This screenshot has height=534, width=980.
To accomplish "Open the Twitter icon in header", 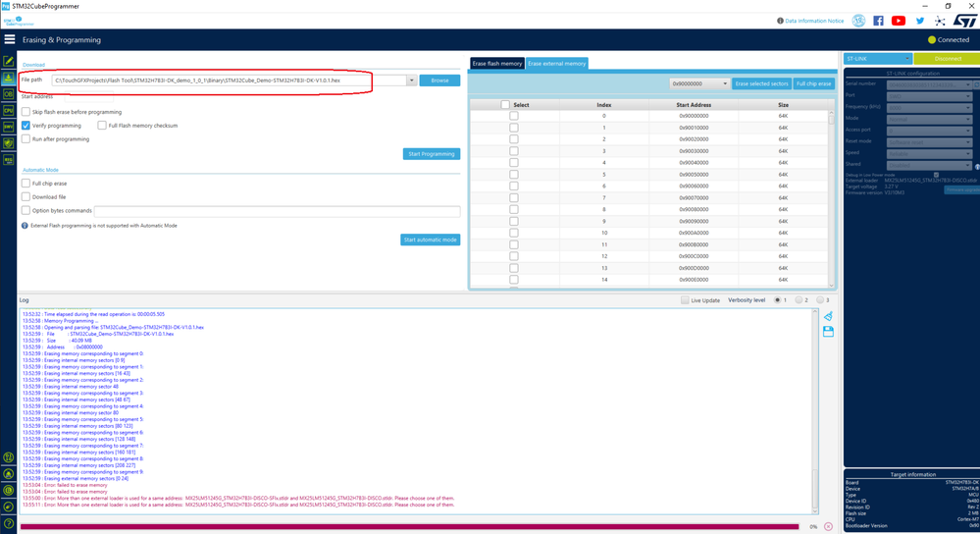I will [x=920, y=21].
